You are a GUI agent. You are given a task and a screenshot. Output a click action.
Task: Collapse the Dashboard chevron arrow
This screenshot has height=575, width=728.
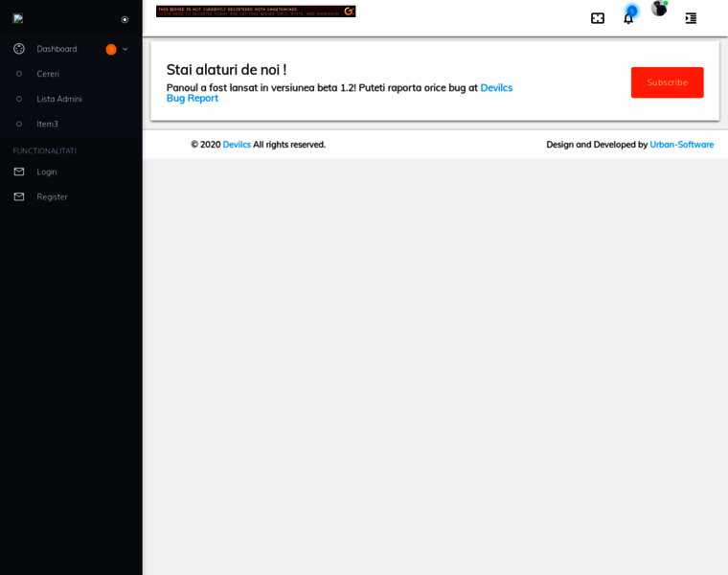(x=125, y=49)
